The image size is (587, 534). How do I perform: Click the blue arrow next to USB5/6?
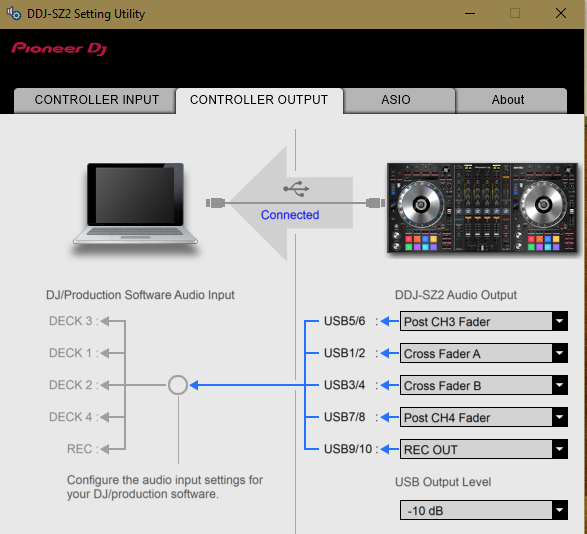[390, 321]
